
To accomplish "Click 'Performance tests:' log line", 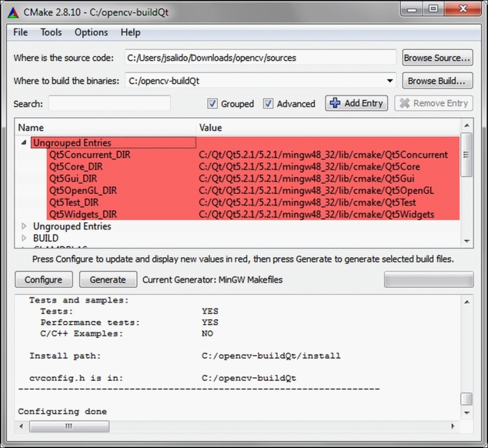I will click(x=90, y=322).
